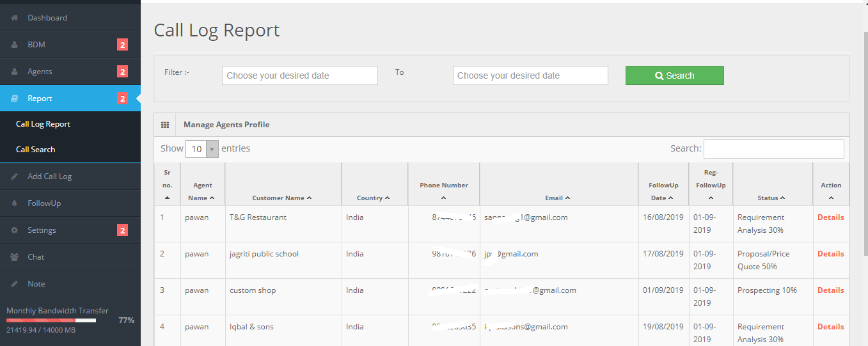Open the Note menu item
This screenshot has width=868, height=346.
(x=70, y=284)
